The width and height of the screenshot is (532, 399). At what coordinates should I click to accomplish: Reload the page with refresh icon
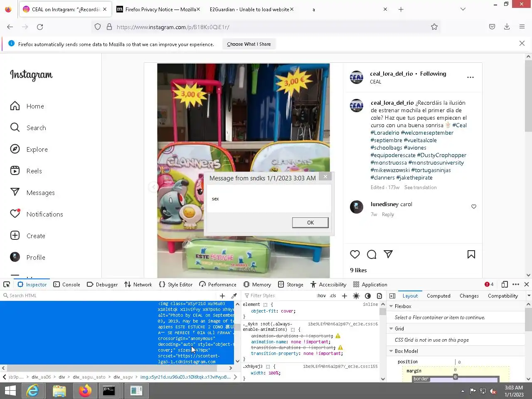tap(40, 27)
